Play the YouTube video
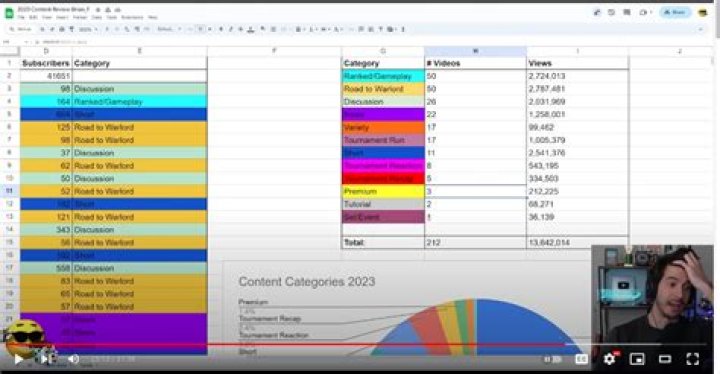Viewport: 720px width, 374px height. [18, 359]
